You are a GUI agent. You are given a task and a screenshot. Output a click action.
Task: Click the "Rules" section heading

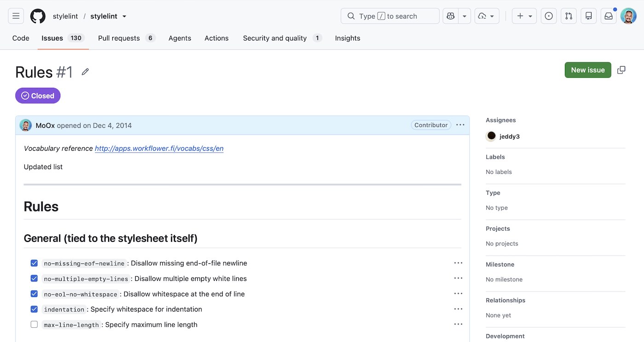point(41,206)
